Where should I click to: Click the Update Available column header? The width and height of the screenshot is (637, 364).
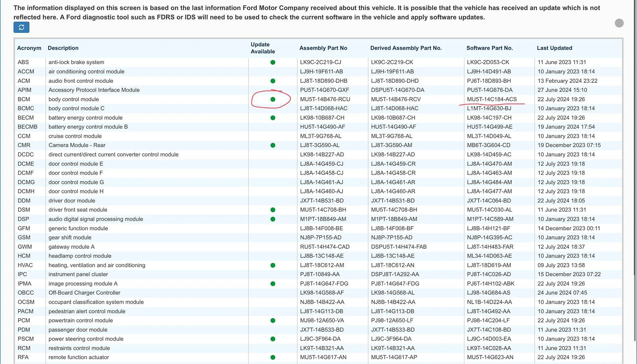[x=263, y=48]
